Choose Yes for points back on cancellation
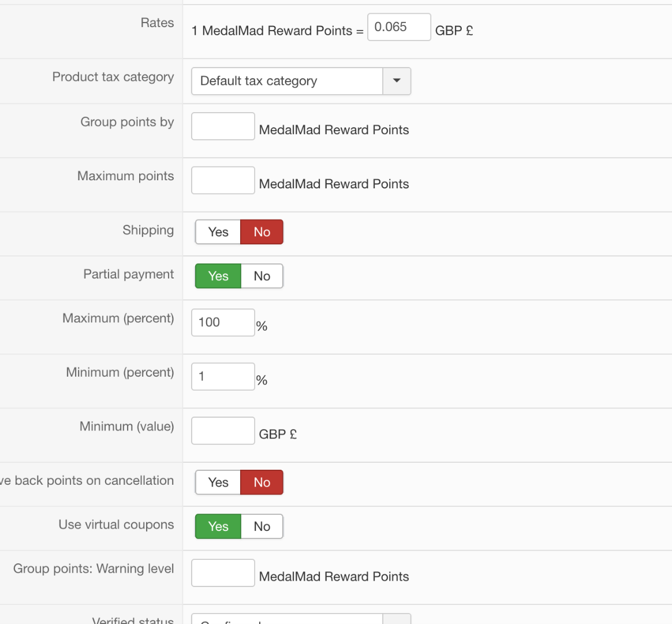This screenshot has width=672, height=624. pos(218,482)
